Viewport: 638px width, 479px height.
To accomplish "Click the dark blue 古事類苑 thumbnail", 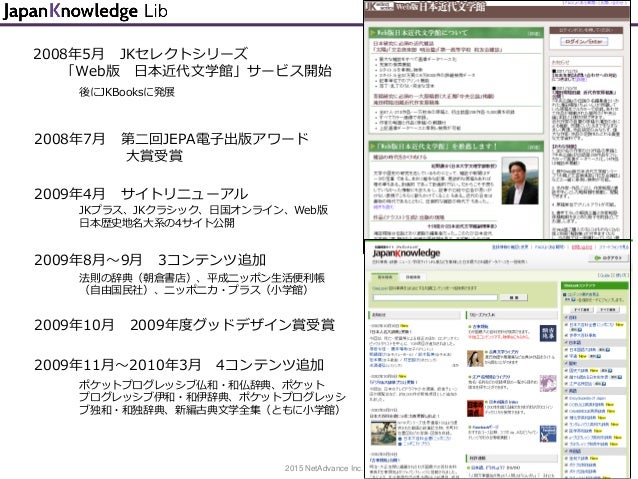I will (548, 333).
